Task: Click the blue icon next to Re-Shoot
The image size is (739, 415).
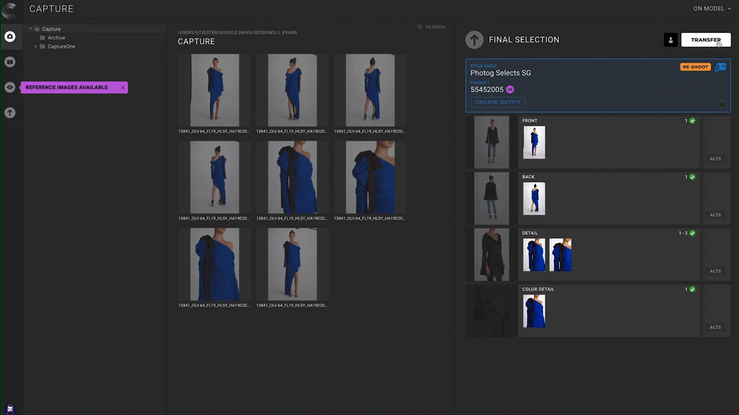Action: (x=720, y=68)
